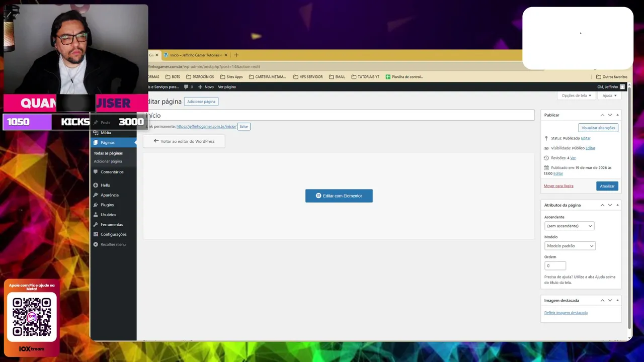Click the Aparência paintbrush icon
This screenshot has width=644, height=362.
pyautogui.click(x=96, y=195)
